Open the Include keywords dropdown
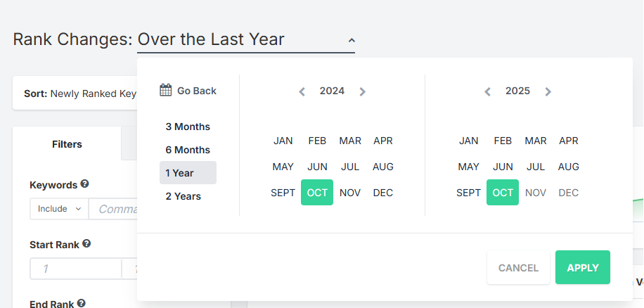 pyautogui.click(x=59, y=209)
